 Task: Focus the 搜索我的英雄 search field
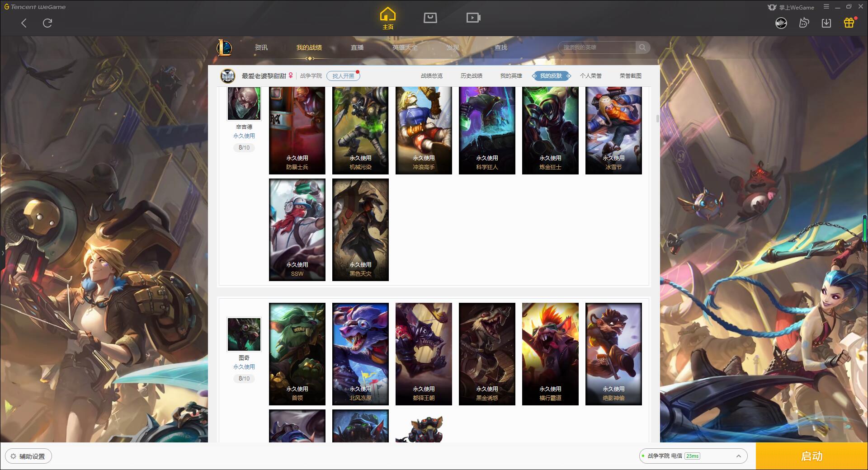(597, 47)
